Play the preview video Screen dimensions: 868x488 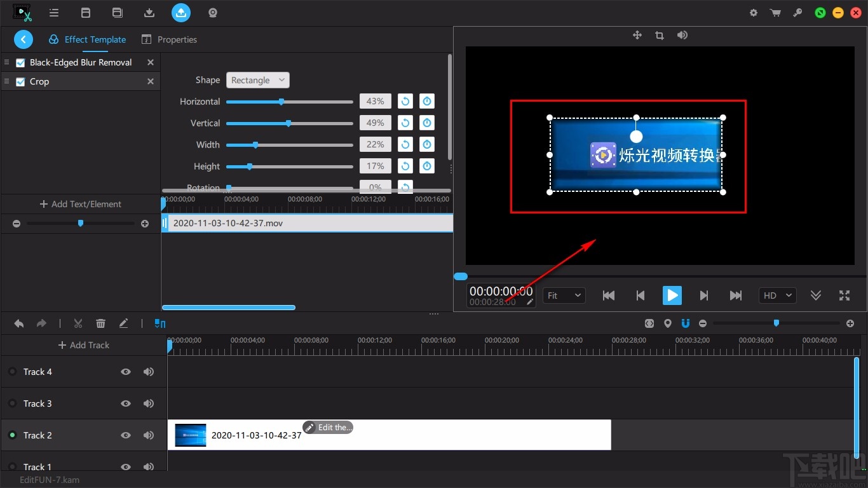tap(672, 295)
